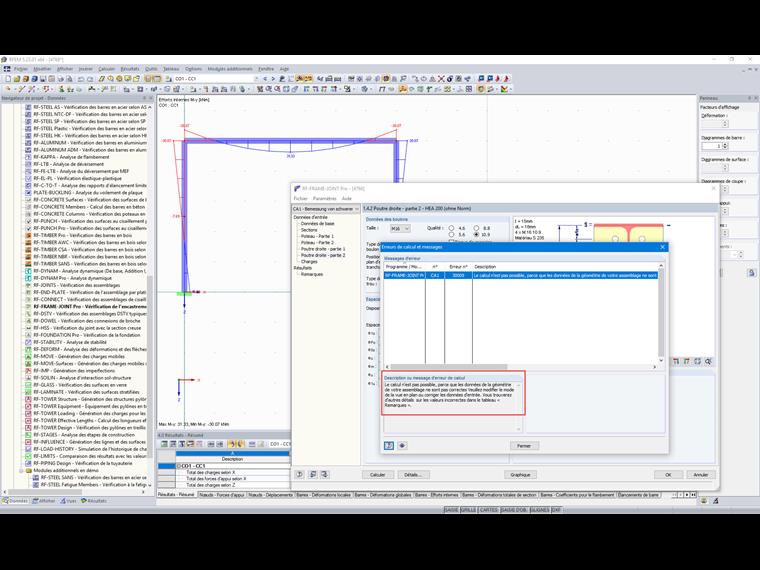Open the Calculer menu in the main menu bar
This screenshot has width=760, height=570.
point(107,69)
